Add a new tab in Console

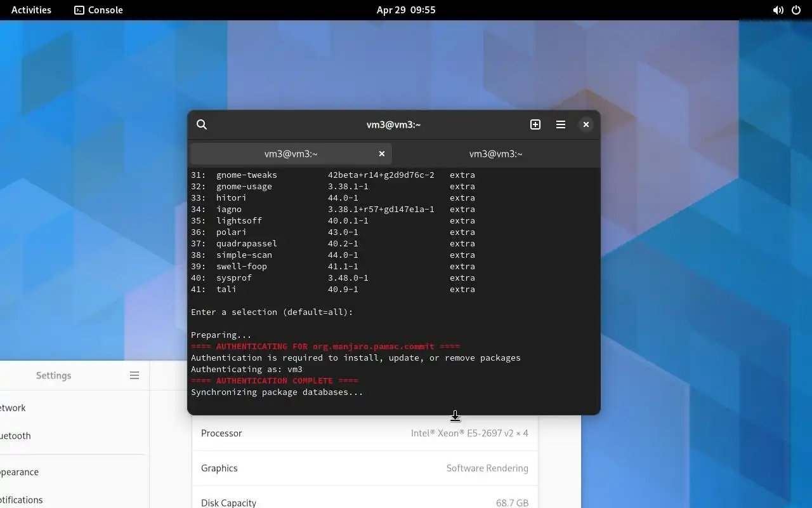(x=535, y=124)
